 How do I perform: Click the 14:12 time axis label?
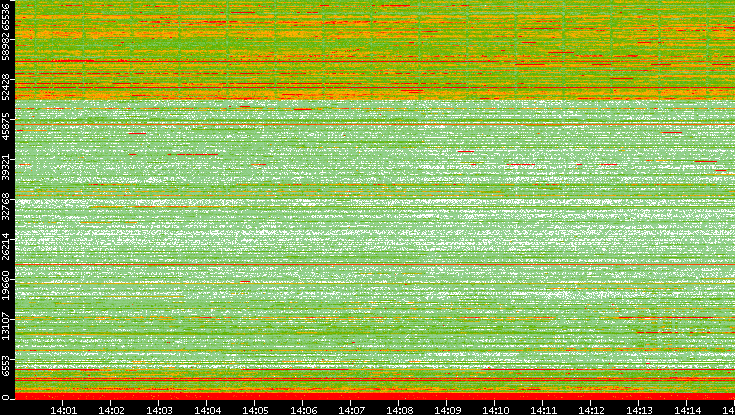(x=592, y=410)
